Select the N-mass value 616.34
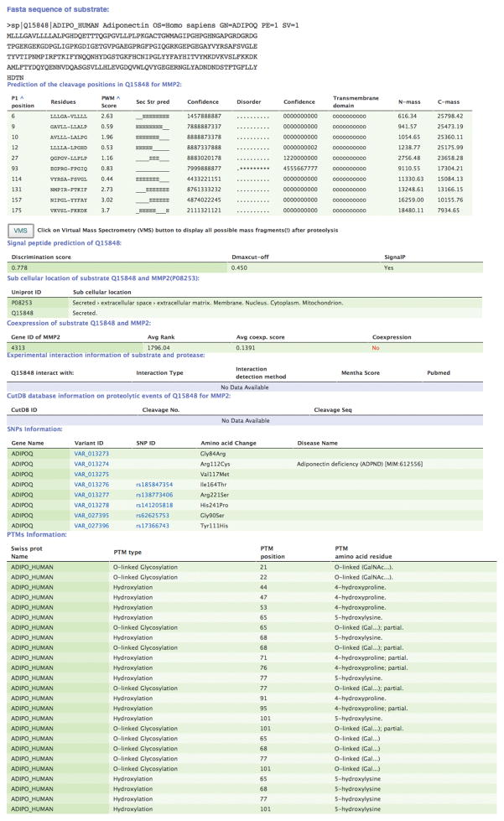This screenshot has height=821, width=504. (x=408, y=117)
